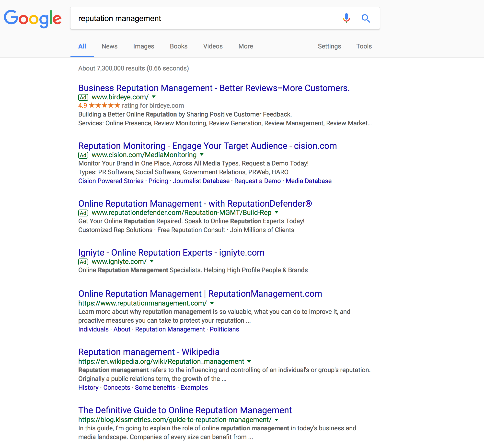
Task: Open Reputation management Wikipedia result
Action: pyautogui.click(x=149, y=352)
